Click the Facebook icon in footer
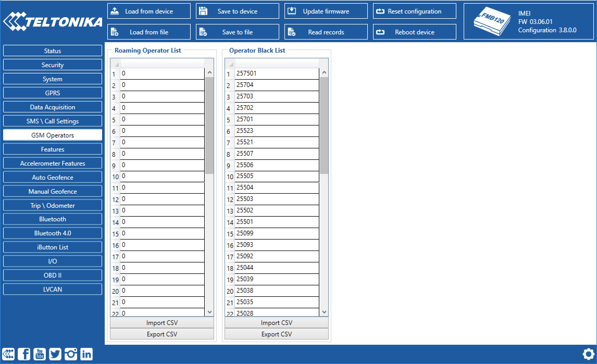This screenshot has height=364, width=597. (x=24, y=354)
